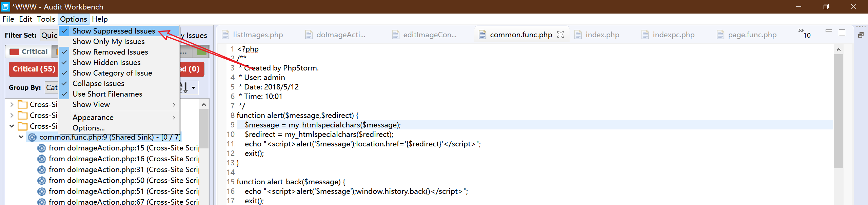Click the restore view icon on right sidebar
This screenshot has width=868, height=205.
click(861, 35)
